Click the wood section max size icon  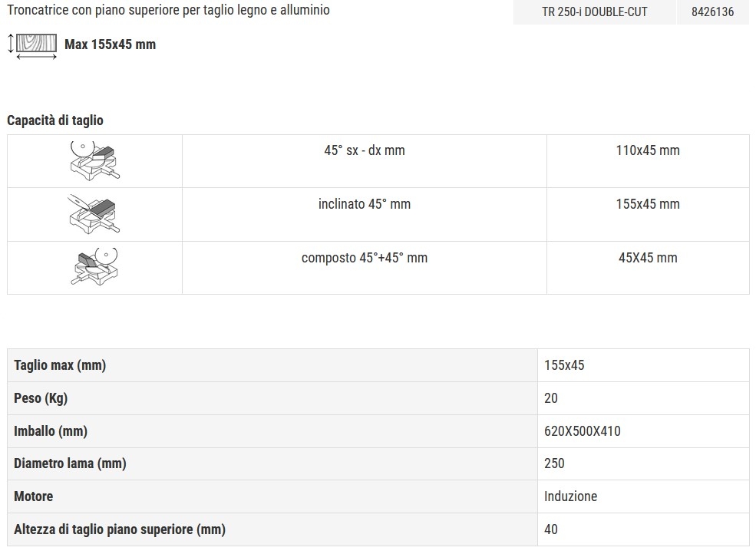click(32, 46)
